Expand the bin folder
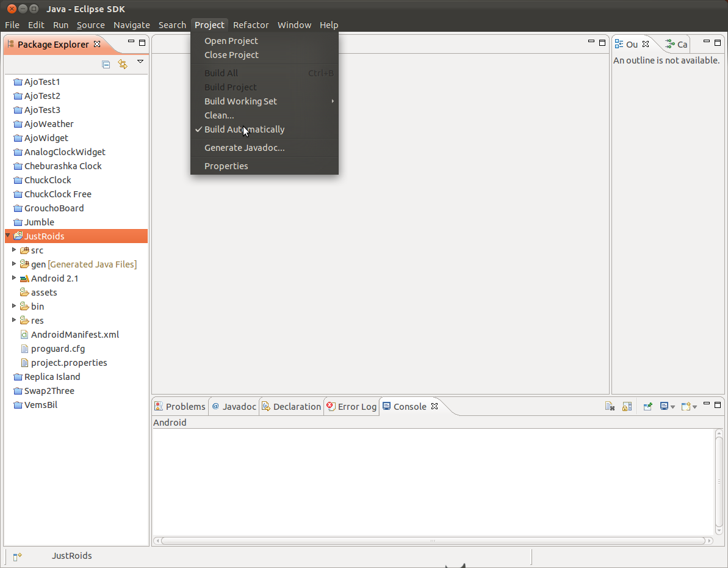The width and height of the screenshot is (728, 568). coord(14,306)
